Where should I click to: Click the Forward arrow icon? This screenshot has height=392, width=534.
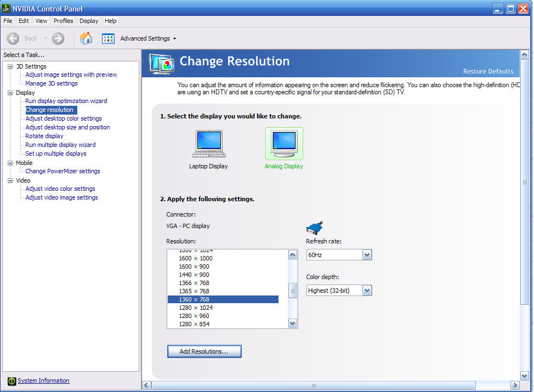pyautogui.click(x=58, y=38)
